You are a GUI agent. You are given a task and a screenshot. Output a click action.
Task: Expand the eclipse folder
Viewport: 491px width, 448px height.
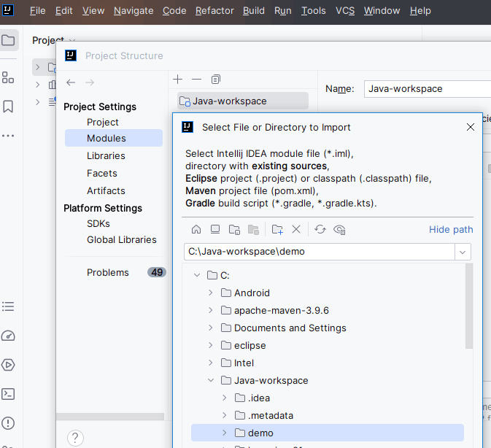pos(211,346)
